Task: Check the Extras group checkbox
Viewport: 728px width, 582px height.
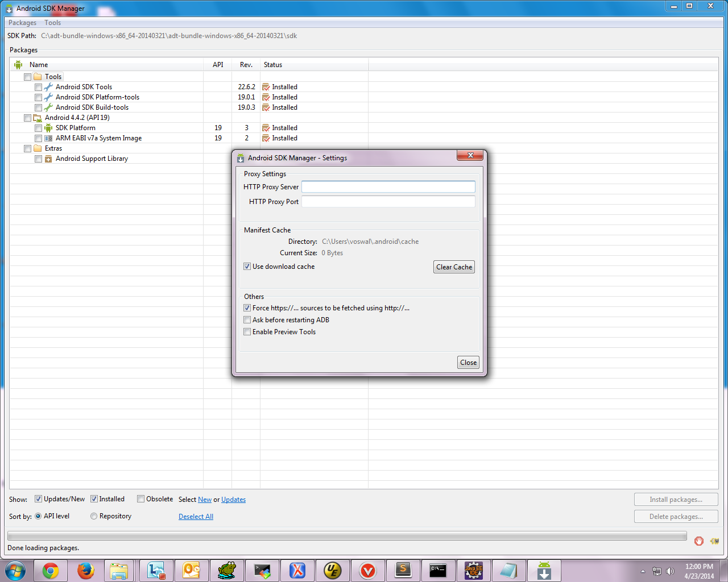Action: 27,148
